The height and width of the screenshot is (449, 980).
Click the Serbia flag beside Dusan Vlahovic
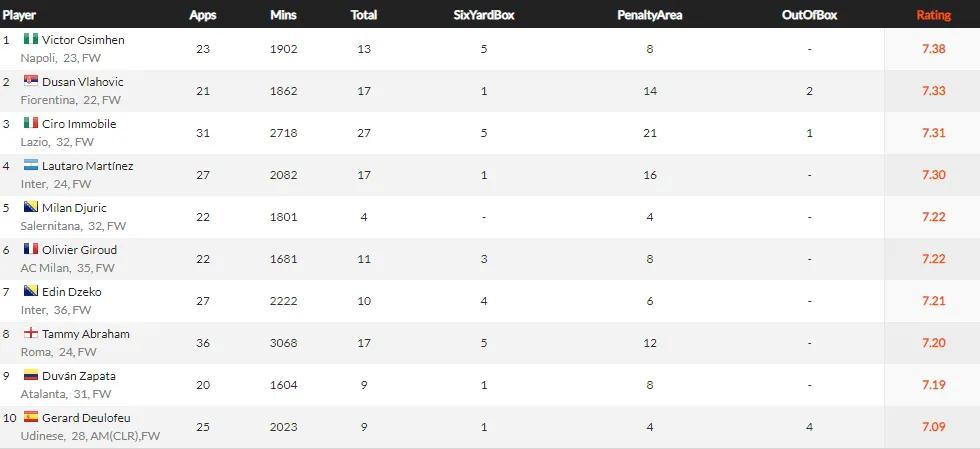31,82
